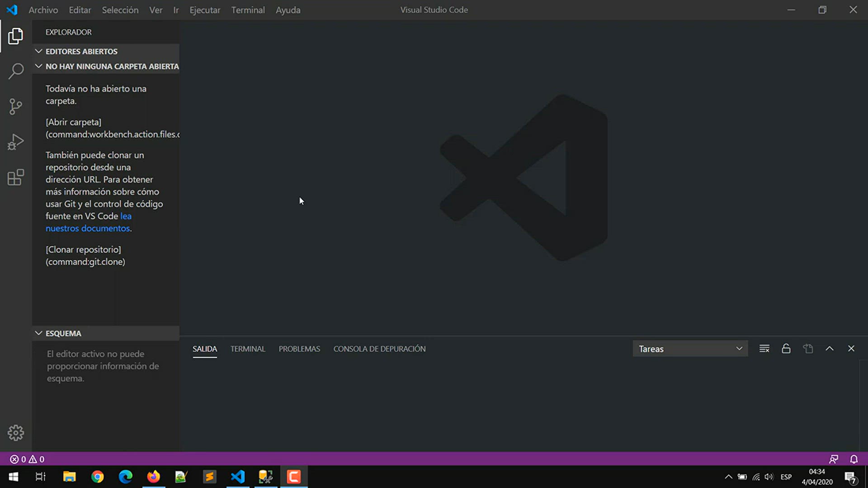Image resolution: width=868 pixels, height=488 pixels.
Task: Close the bottom output panel
Action: coord(851,349)
